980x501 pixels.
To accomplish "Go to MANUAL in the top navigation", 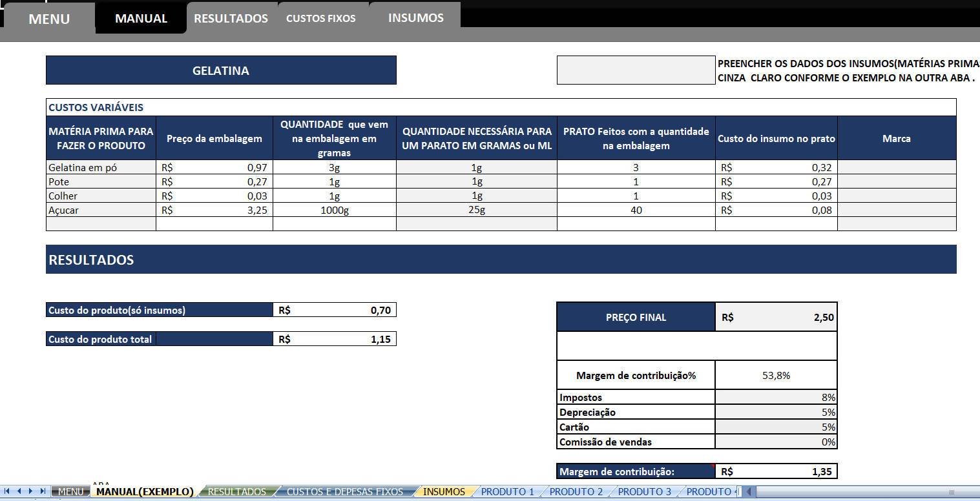I will (x=141, y=18).
